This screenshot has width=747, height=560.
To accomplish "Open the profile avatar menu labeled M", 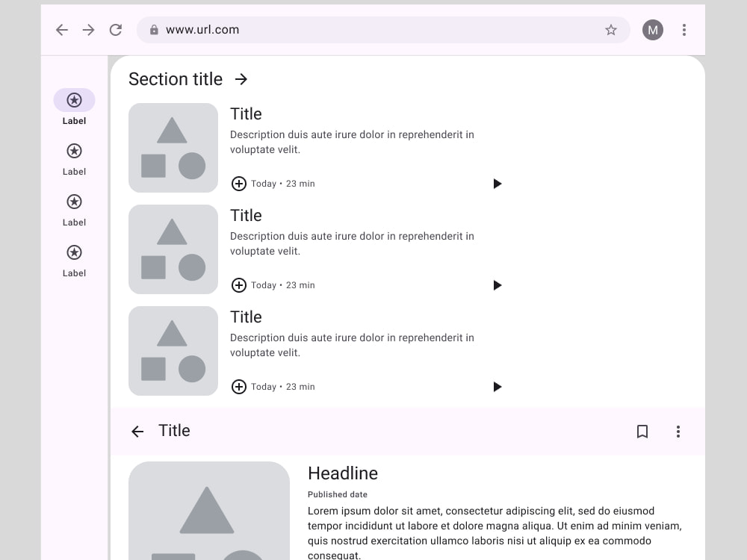I will coord(652,30).
